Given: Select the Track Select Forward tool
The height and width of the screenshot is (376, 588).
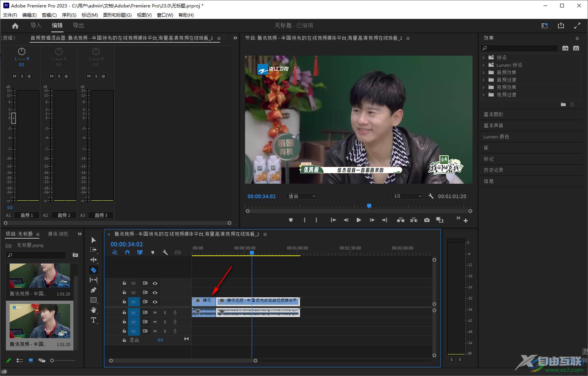Looking at the screenshot, I should [94, 250].
